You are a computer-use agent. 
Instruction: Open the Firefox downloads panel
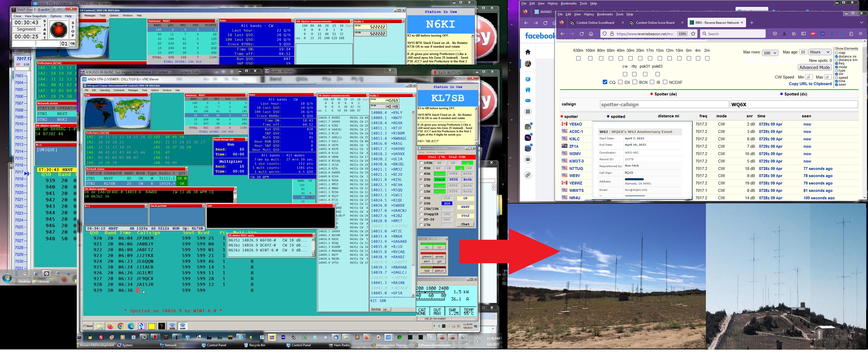(784, 34)
